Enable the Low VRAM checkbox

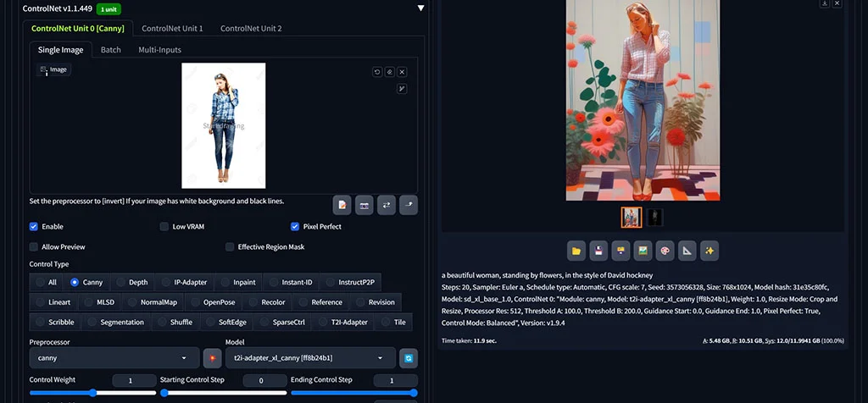click(164, 227)
